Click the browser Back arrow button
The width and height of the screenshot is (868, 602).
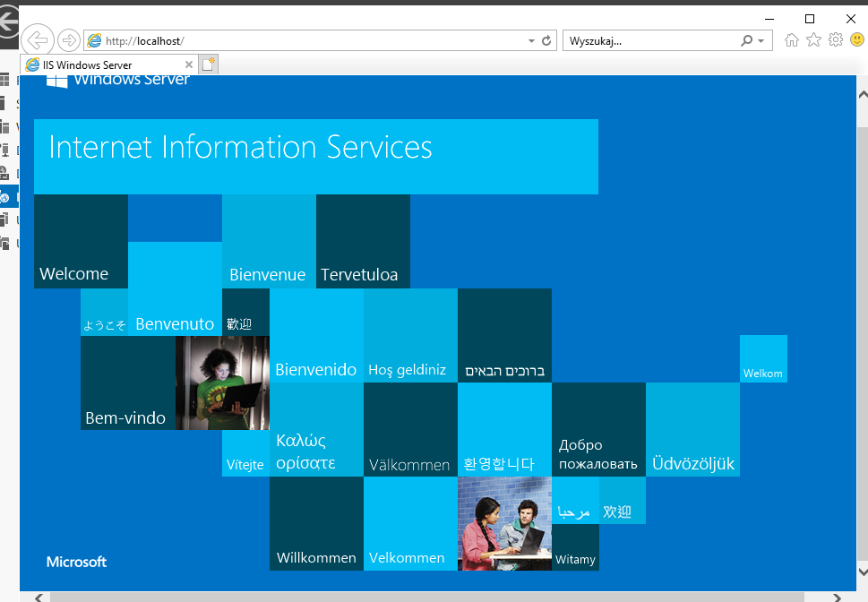point(37,40)
